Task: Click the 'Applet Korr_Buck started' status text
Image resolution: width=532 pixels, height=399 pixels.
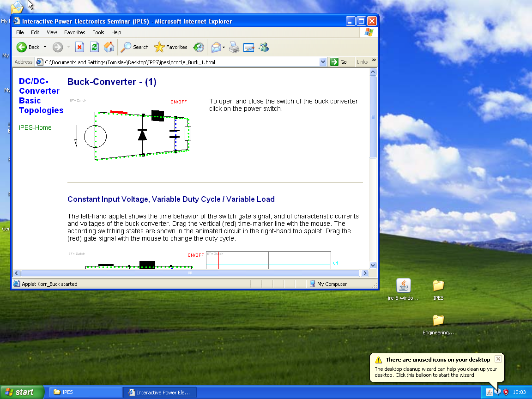Action: click(x=49, y=284)
